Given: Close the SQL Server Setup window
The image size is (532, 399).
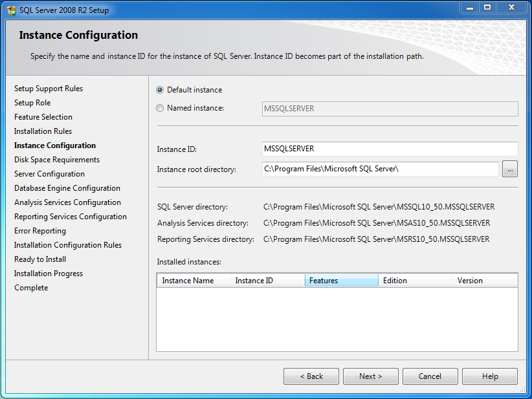Looking at the screenshot, I should (x=512, y=8).
